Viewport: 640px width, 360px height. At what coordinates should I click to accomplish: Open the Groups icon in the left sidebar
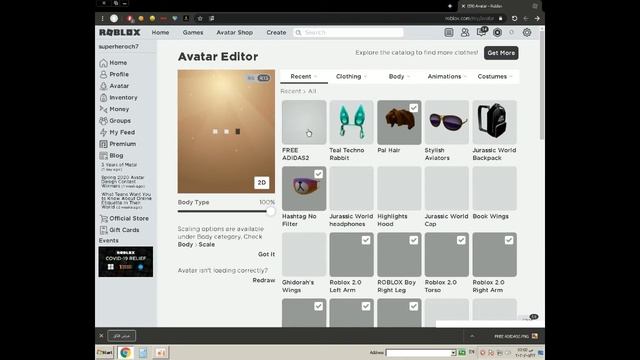[x=103, y=121]
